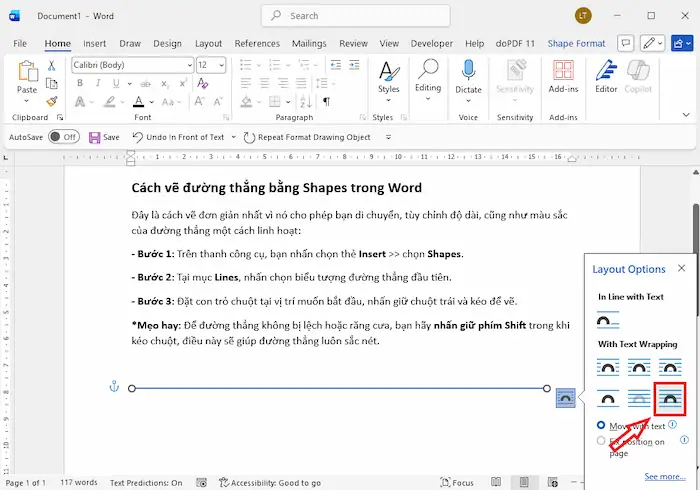Image resolution: width=700 pixels, height=490 pixels.
Task: Click the Paste clipboard icon
Action: (27, 78)
